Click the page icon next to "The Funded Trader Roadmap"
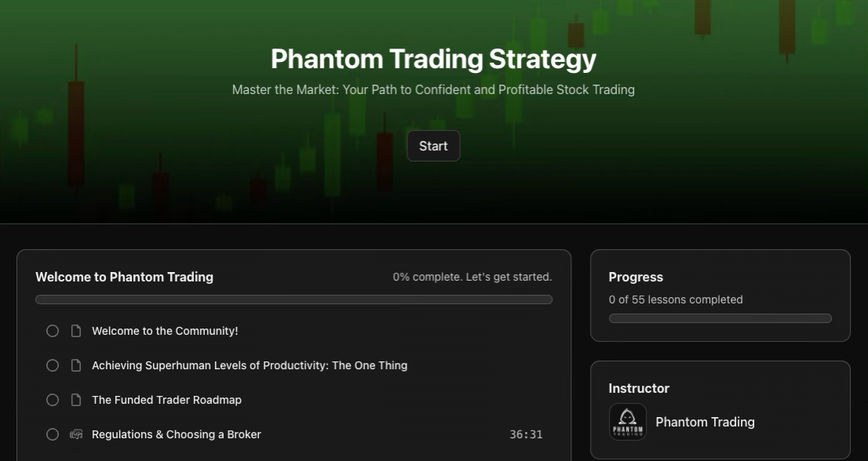This screenshot has height=461, width=868. (75, 400)
